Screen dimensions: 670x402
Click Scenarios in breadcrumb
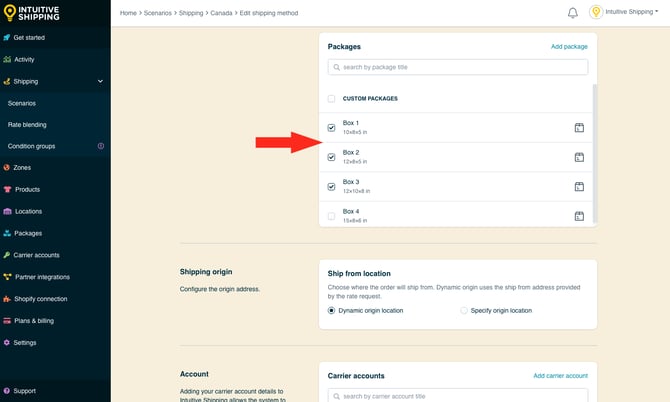(x=158, y=13)
